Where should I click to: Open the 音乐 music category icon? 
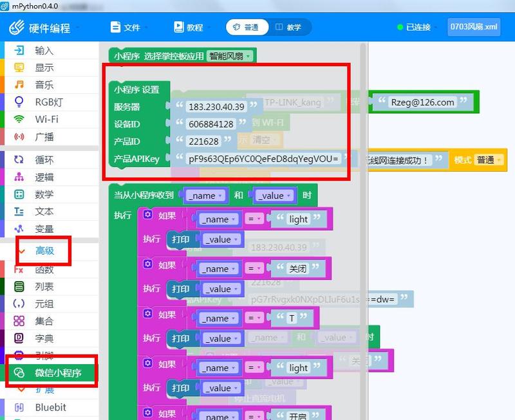point(19,85)
